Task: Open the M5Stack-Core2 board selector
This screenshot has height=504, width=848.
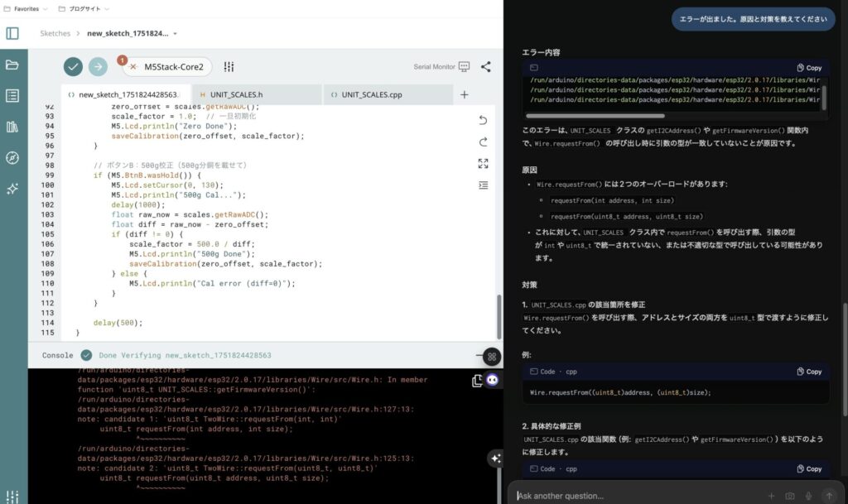Action: (167, 66)
